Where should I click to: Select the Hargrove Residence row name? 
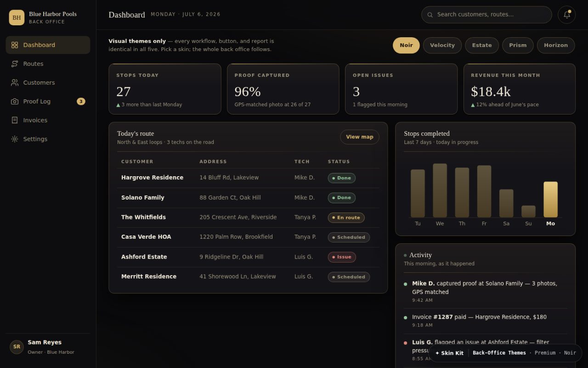(x=152, y=178)
